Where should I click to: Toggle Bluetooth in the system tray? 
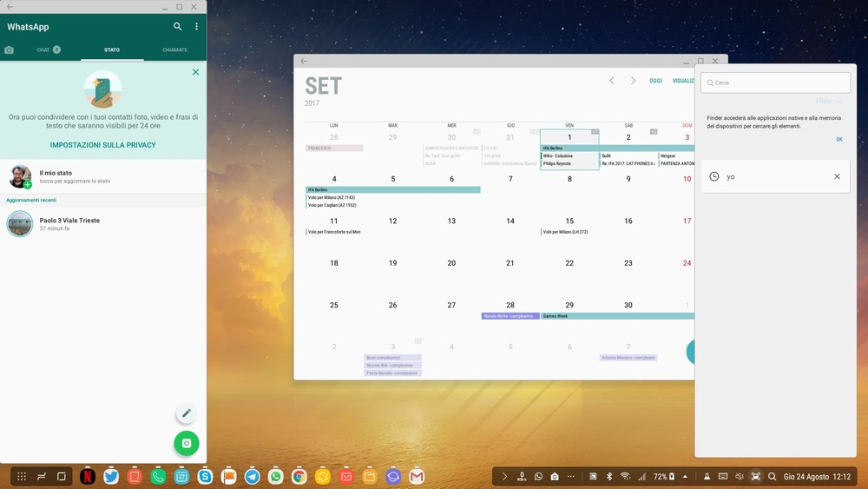click(x=608, y=477)
